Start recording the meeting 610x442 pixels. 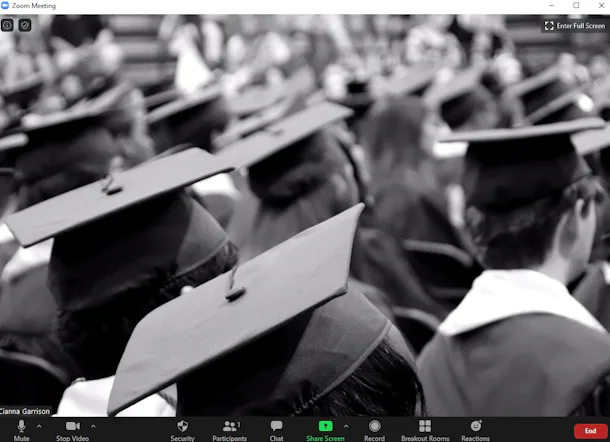click(x=374, y=430)
